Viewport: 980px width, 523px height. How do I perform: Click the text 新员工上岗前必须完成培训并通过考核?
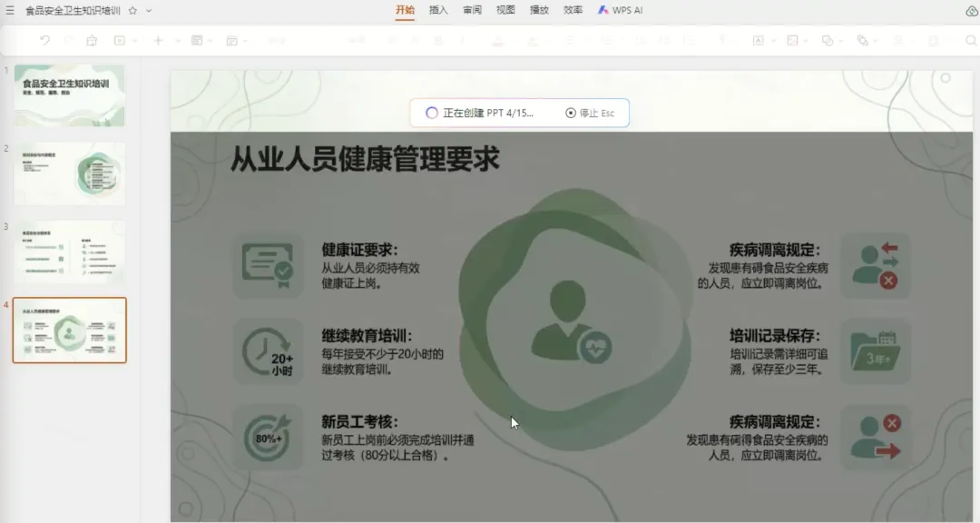tap(397, 448)
